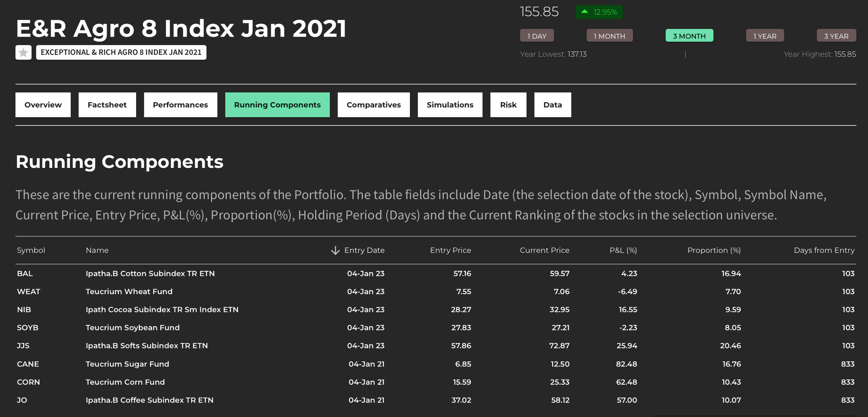Screen dimensions: 868x417
Task: Choose the 1 YEAR timeframe
Action: point(765,36)
